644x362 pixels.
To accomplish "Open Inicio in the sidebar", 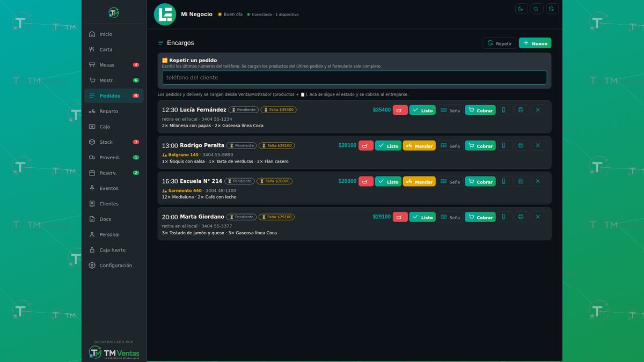I will click(x=114, y=34).
